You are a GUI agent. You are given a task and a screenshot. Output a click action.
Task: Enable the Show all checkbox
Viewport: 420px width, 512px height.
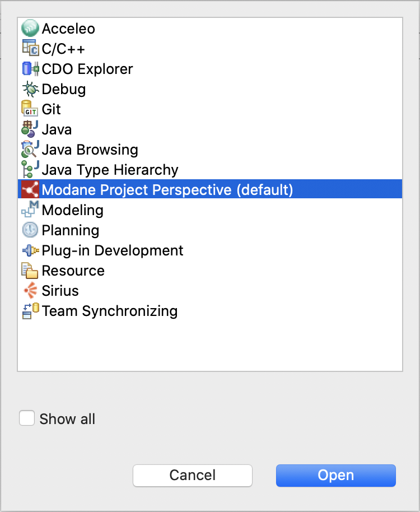[x=27, y=418]
